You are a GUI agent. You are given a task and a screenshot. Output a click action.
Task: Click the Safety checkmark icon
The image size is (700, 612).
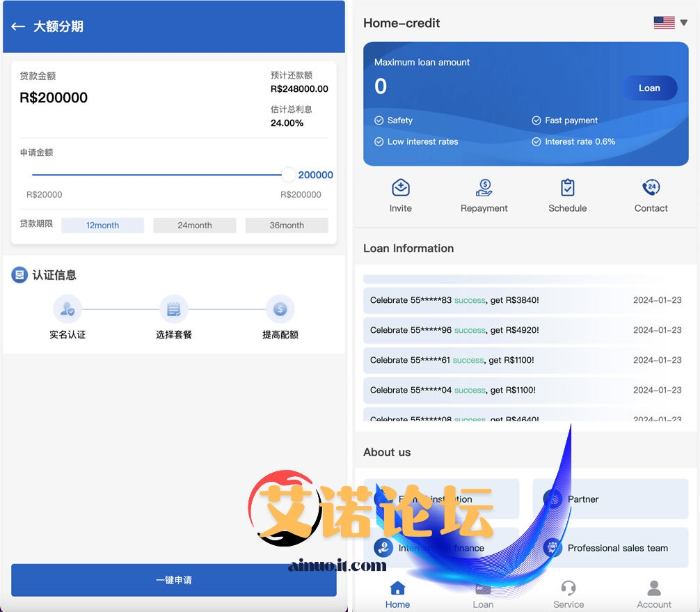point(379,120)
